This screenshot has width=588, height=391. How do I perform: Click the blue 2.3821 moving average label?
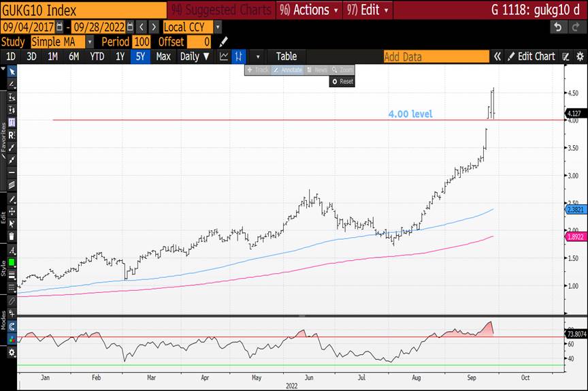[576, 209]
